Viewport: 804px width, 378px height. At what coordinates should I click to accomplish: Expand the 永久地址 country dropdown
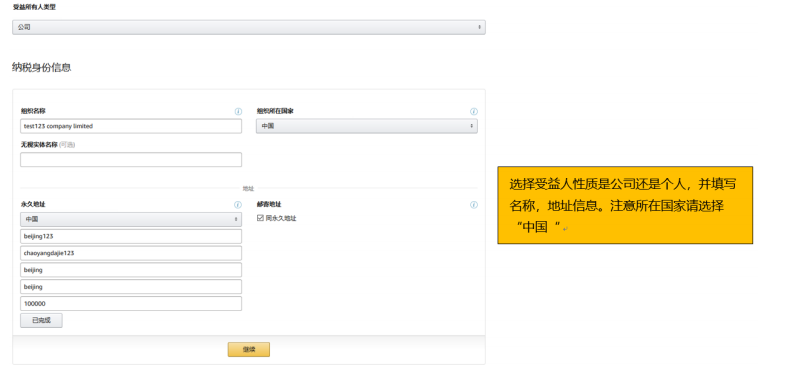[x=131, y=219]
